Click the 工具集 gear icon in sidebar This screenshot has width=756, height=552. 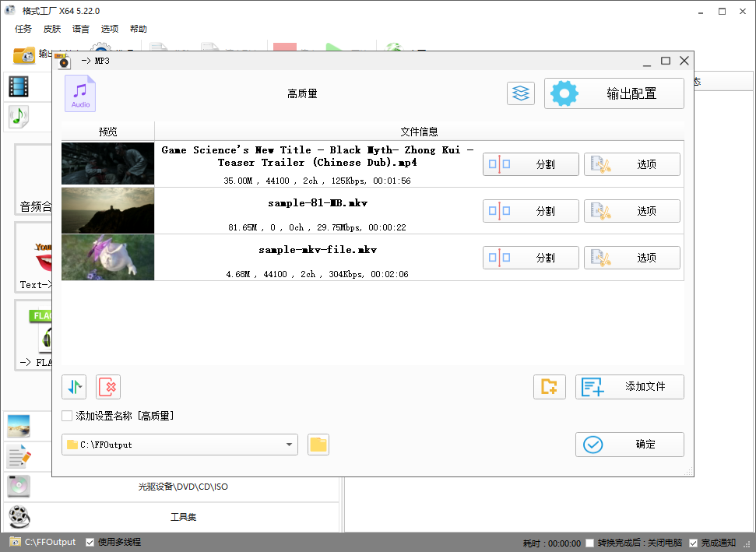(x=19, y=516)
